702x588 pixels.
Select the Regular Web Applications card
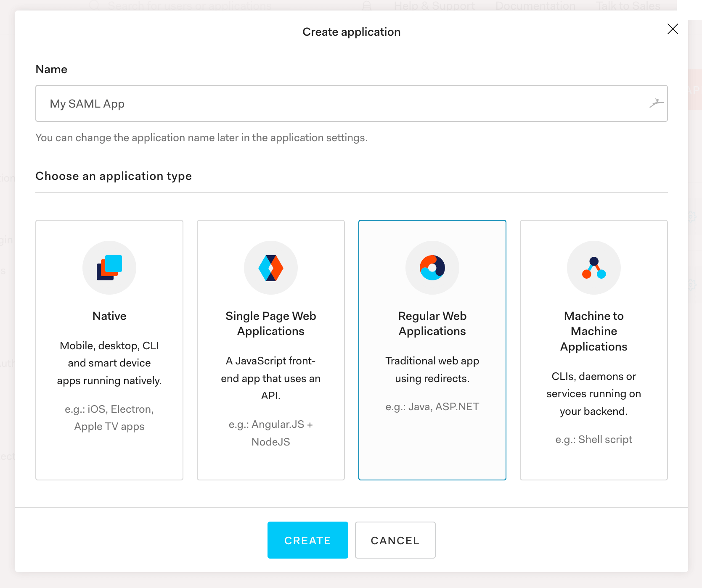coord(432,350)
